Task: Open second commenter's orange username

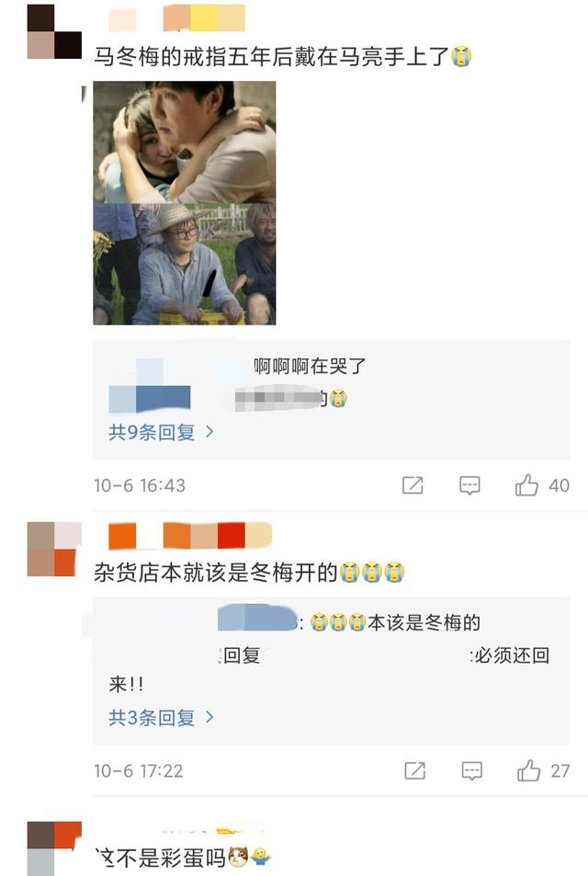Action: pos(190,536)
